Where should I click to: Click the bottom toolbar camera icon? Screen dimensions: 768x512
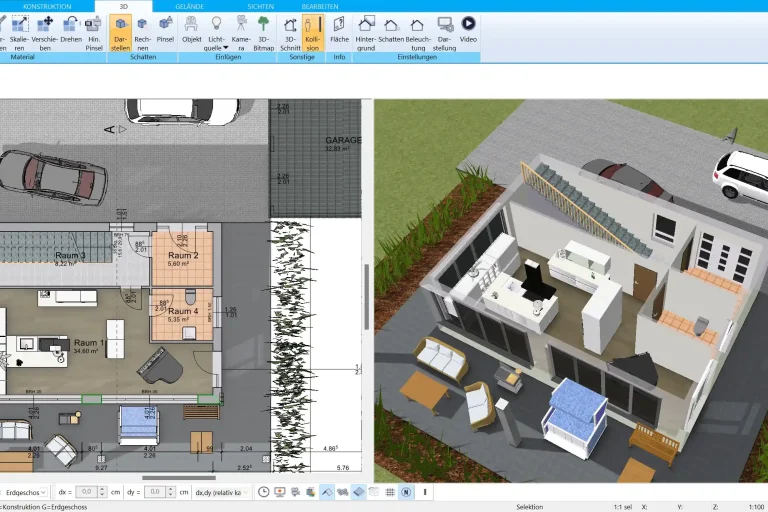295,492
